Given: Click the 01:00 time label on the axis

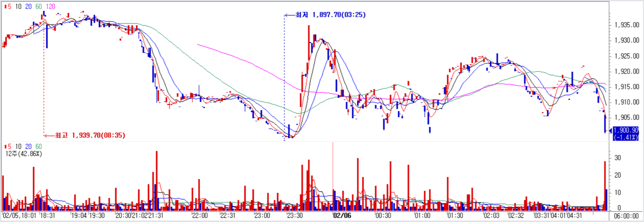Looking at the screenshot, I should tap(422, 215).
